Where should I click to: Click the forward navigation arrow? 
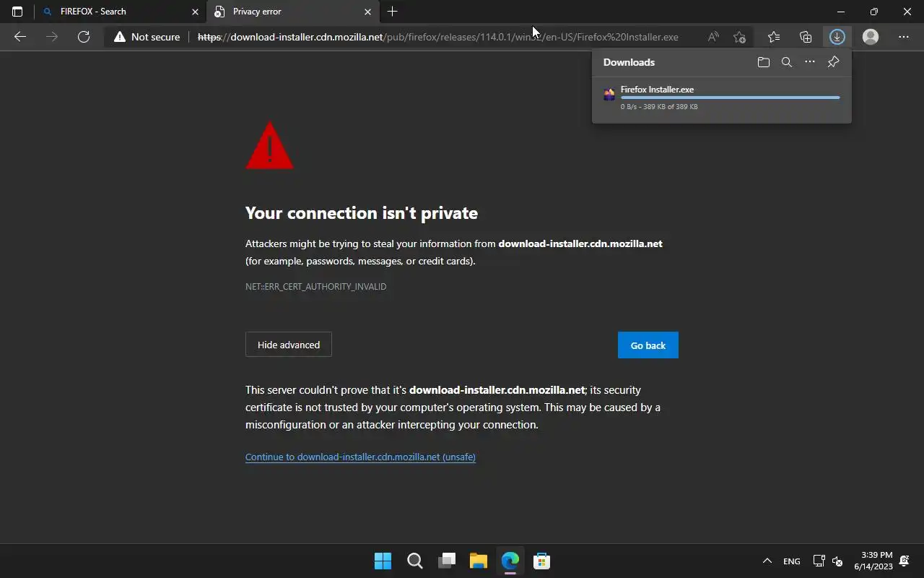[52, 37]
